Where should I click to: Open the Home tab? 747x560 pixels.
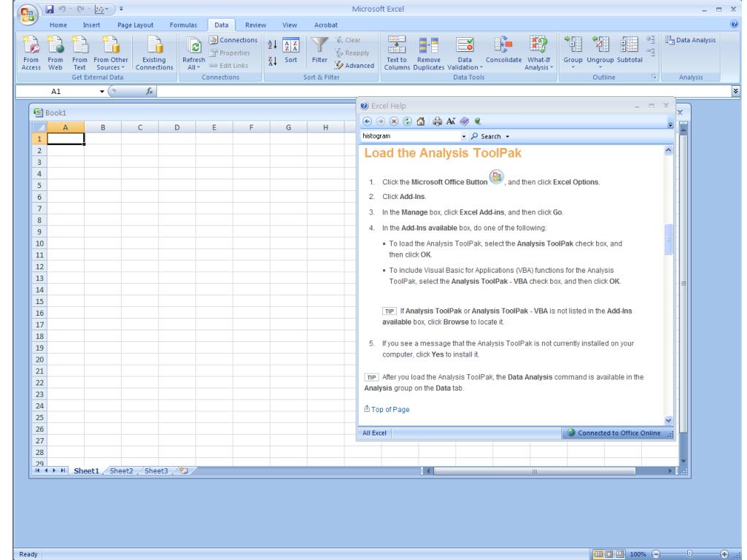click(58, 26)
